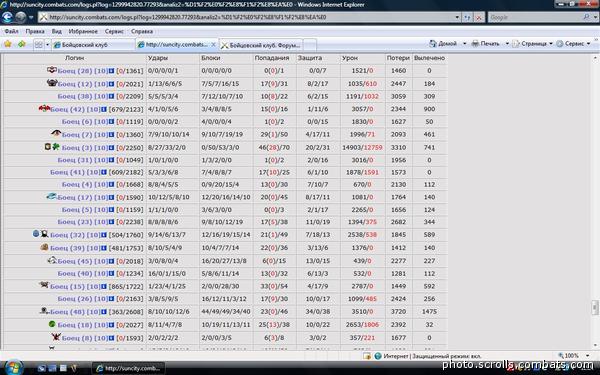Image resolution: width=600 pixels, height=375 pixels.
Task: Open the info icon next to Боец (3)
Action: pos(111,148)
